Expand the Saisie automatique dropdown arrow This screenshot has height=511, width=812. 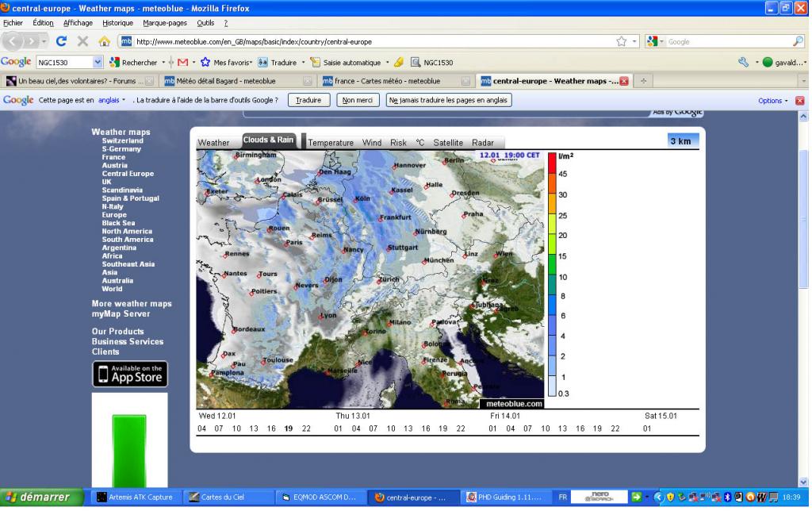click(x=387, y=62)
